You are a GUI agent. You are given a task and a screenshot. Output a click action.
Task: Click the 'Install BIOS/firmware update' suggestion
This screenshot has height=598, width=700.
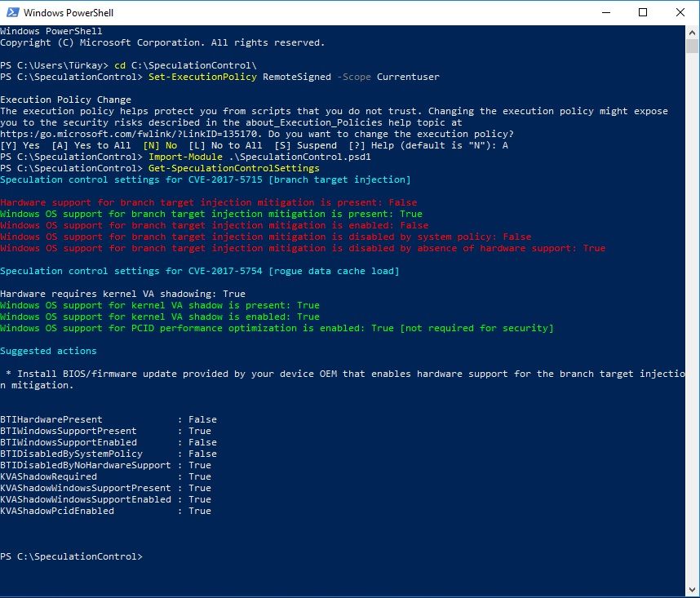(343, 379)
